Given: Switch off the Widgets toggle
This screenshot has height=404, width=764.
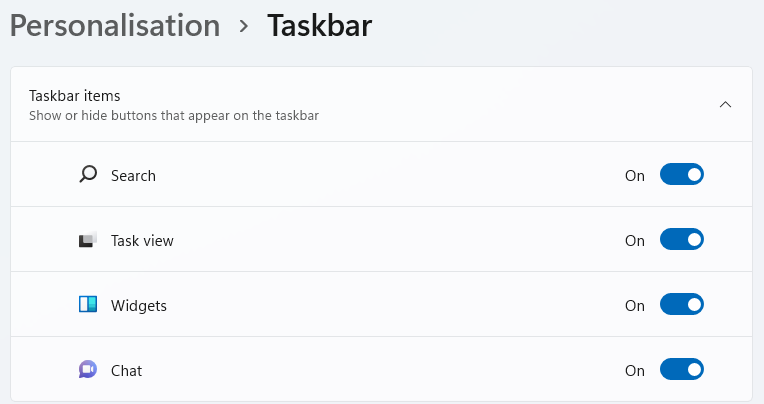Looking at the screenshot, I should (682, 305).
